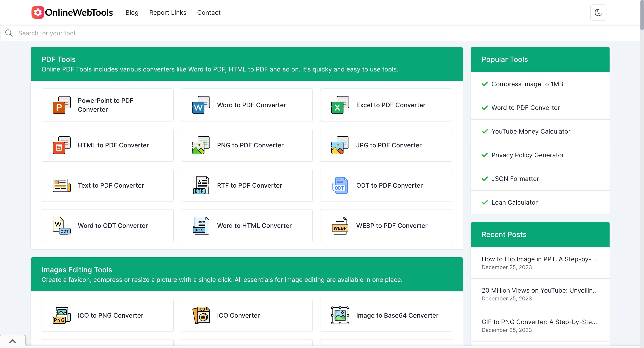This screenshot has height=348, width=644.
Task: Focus the 'Search for your tool' field
Action: pos(320,33)
